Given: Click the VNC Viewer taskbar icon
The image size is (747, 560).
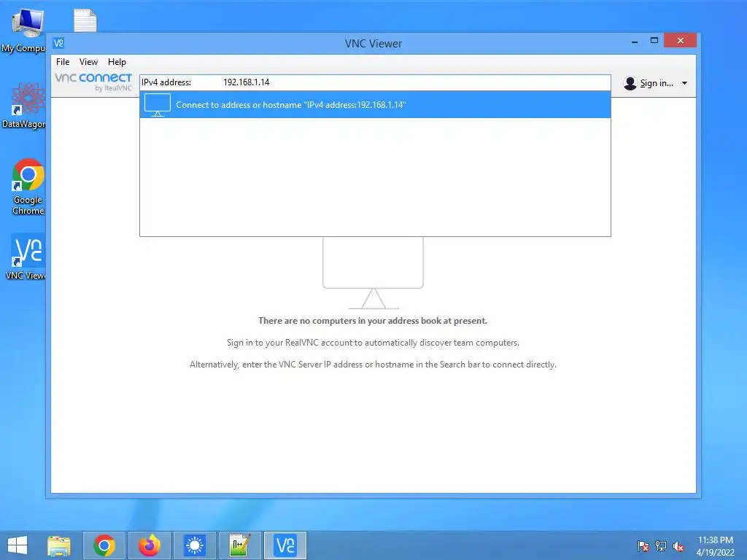Looking at the screenshot, I should coord(285,545).
